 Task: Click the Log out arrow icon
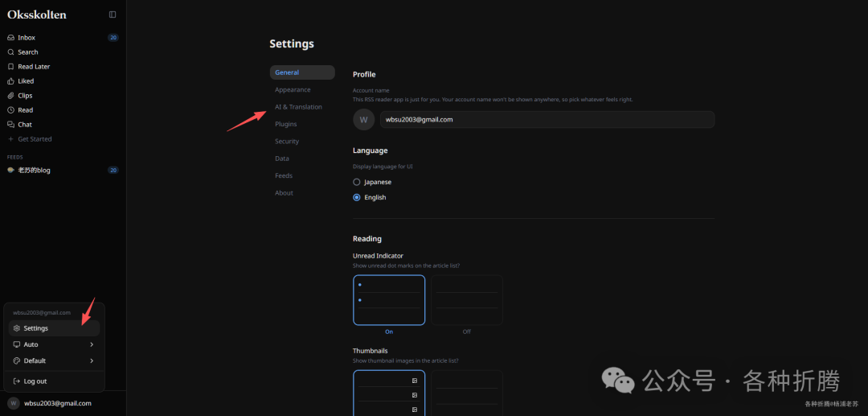pyautogui.click(x=17, y=381)
